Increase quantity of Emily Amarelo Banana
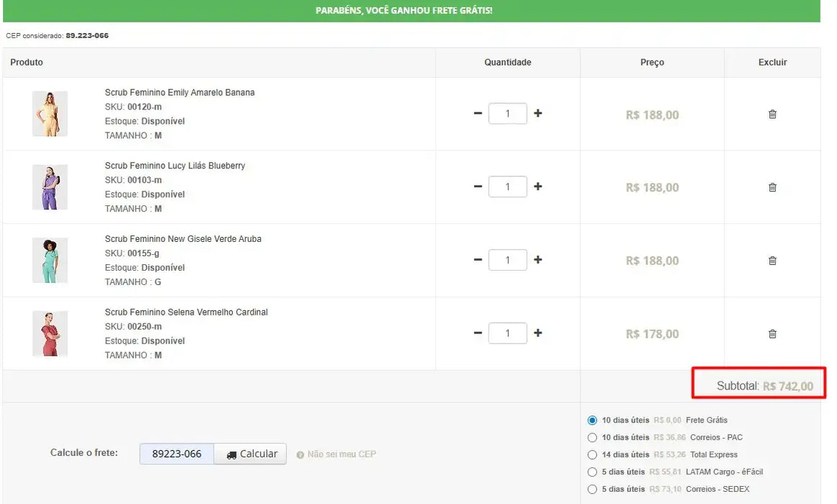The height and width of the screenshot is (504, 837). (537, 113)
